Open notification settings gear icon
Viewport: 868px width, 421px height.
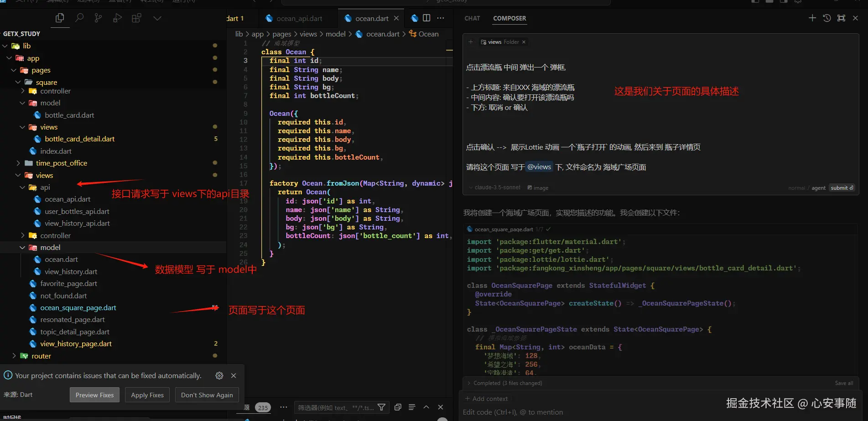click(219, 375)
